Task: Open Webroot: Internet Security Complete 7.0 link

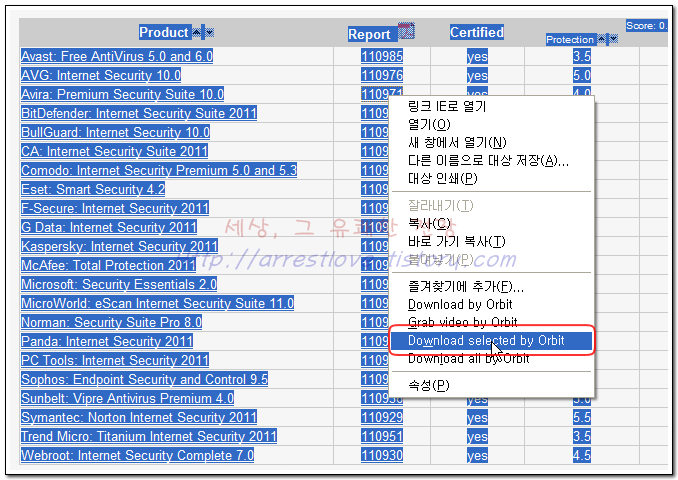Action: click(137, 455)
